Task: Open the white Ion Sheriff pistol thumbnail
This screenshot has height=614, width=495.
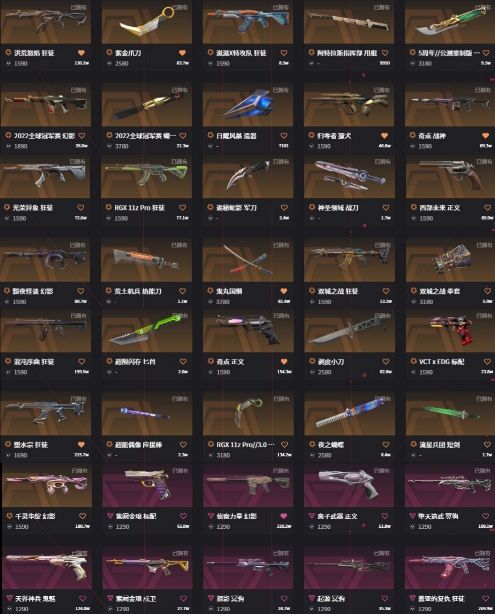Action: point(349,485)
